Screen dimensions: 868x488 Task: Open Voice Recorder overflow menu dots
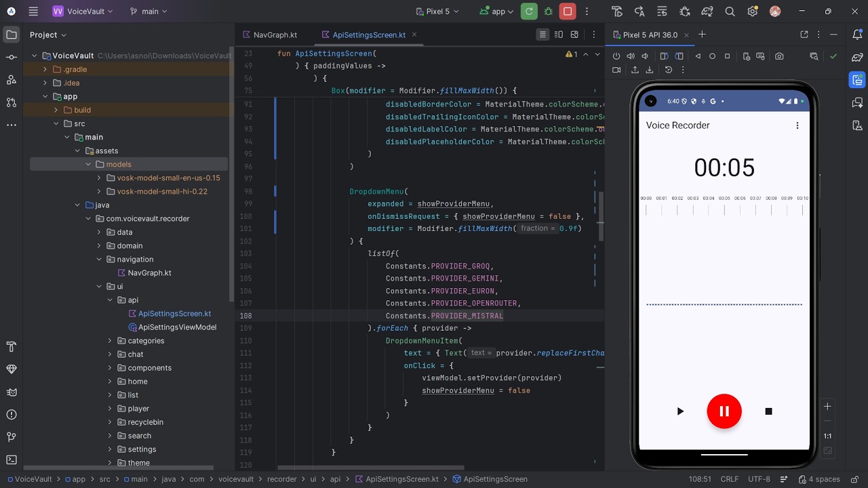(x=797, y=125)
